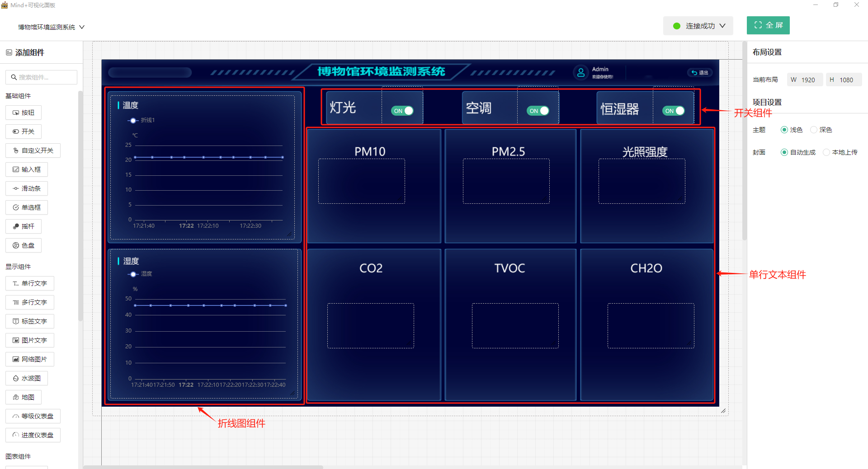This screenshot has height=469, width=868.
Task: Click the search magnifier icon
Action: pyautogui.click(x=14, y=77)
